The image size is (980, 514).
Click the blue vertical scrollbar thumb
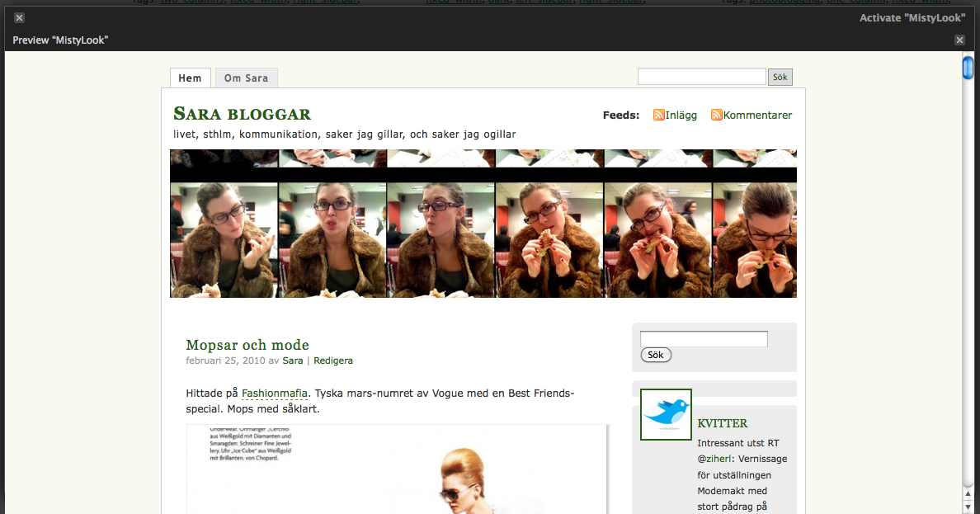968,66
